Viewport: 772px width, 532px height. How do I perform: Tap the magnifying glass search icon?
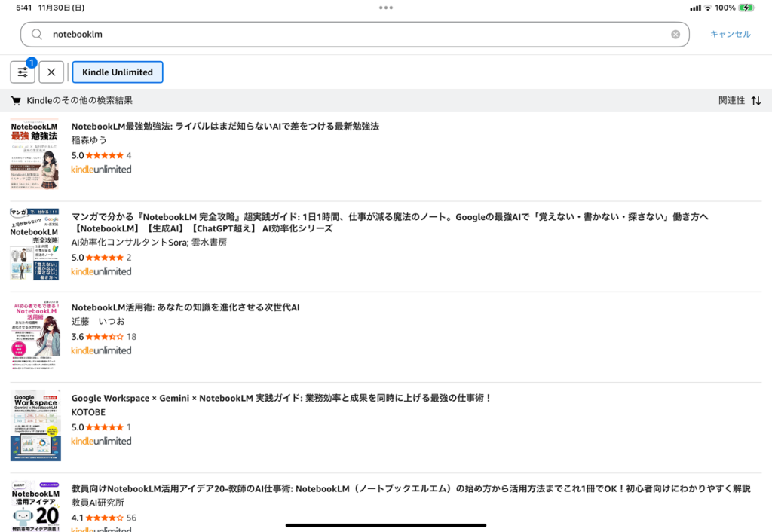36,34
